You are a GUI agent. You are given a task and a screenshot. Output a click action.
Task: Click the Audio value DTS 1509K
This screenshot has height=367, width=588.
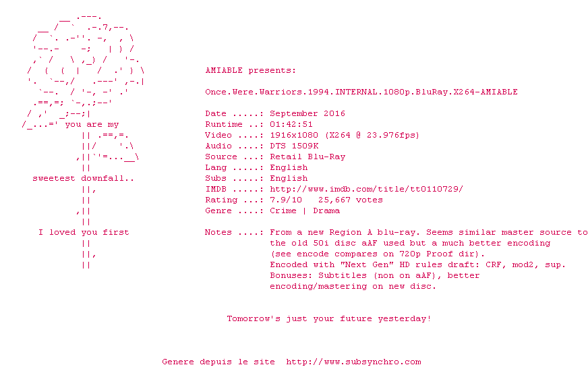294,146
